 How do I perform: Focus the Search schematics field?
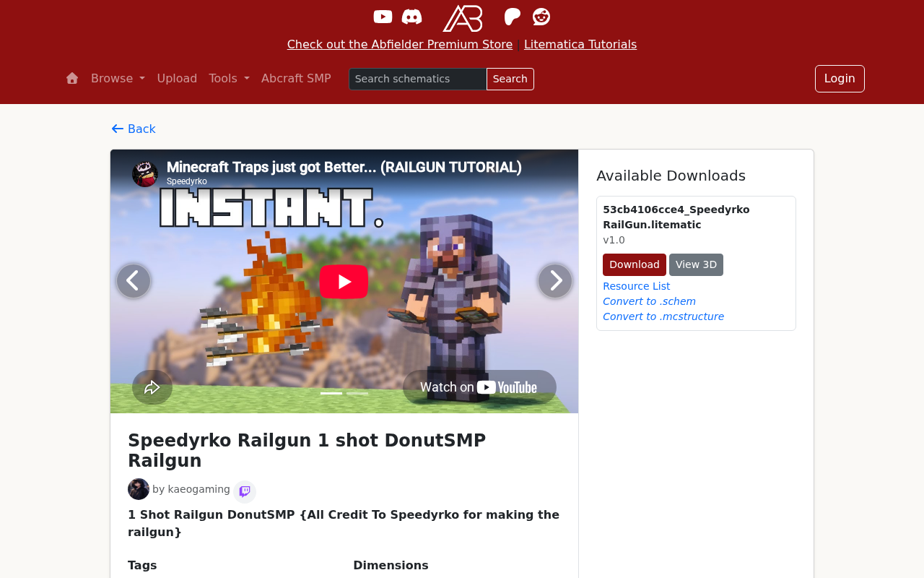(x=418, y=79)
